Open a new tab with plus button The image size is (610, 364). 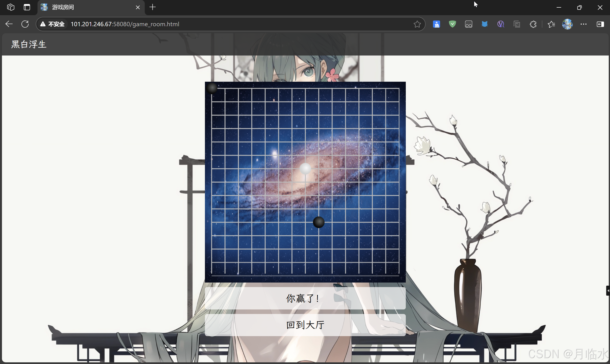pyautogui.click(x=152, y=7)
